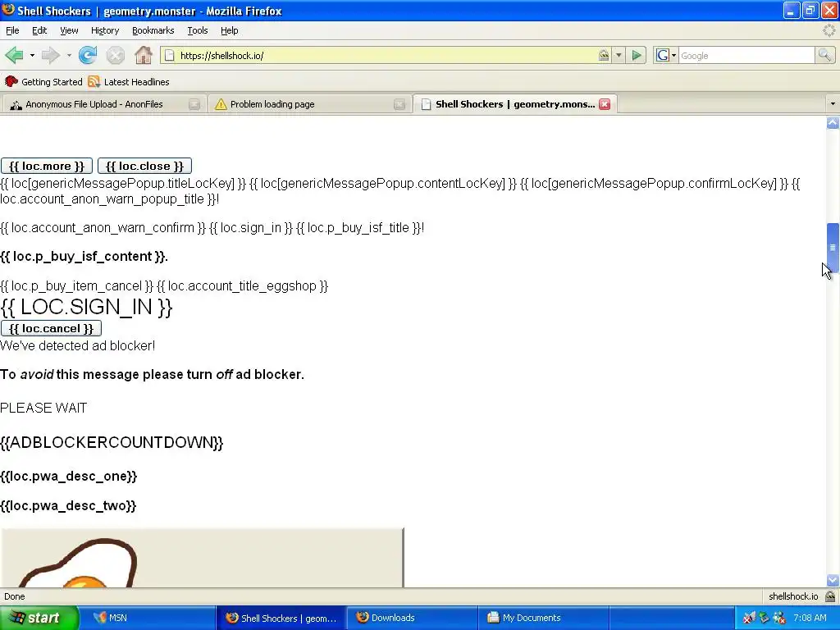Click the Stop loading icon

115,55
